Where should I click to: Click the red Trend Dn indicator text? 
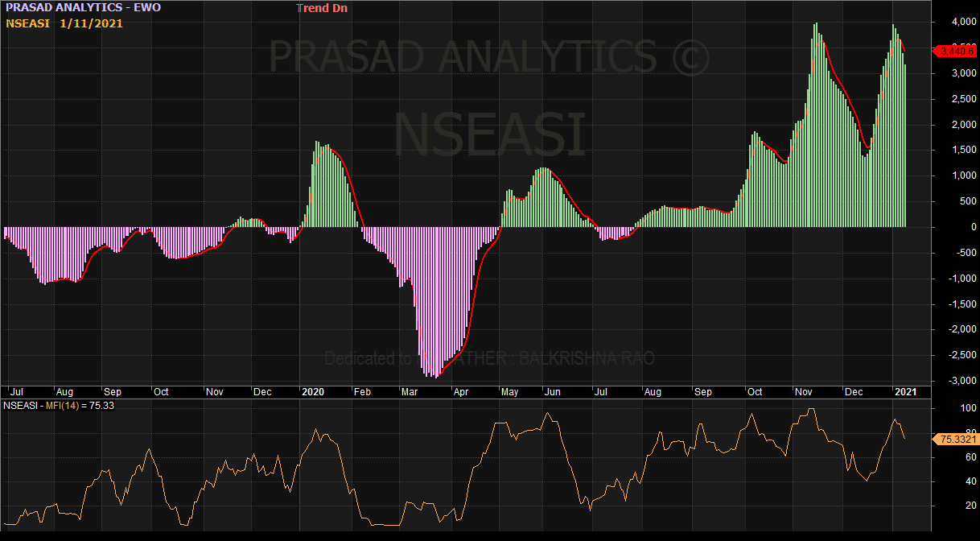tap(322, 8)
